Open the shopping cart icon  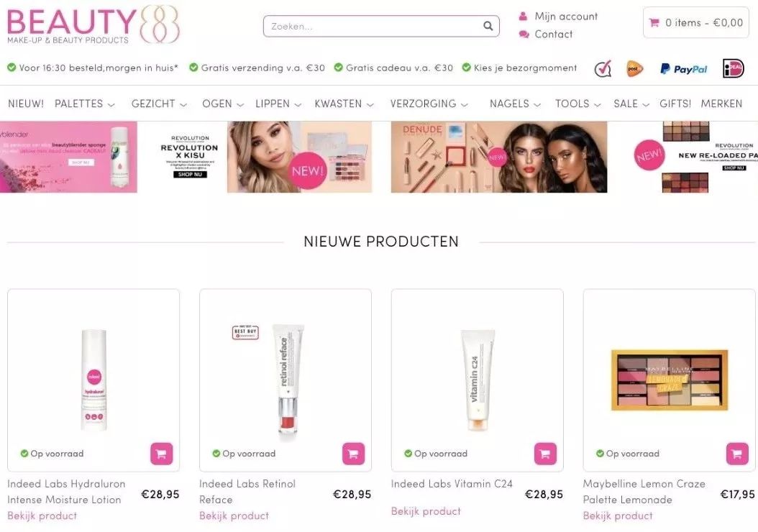click(x=654, y=22)
